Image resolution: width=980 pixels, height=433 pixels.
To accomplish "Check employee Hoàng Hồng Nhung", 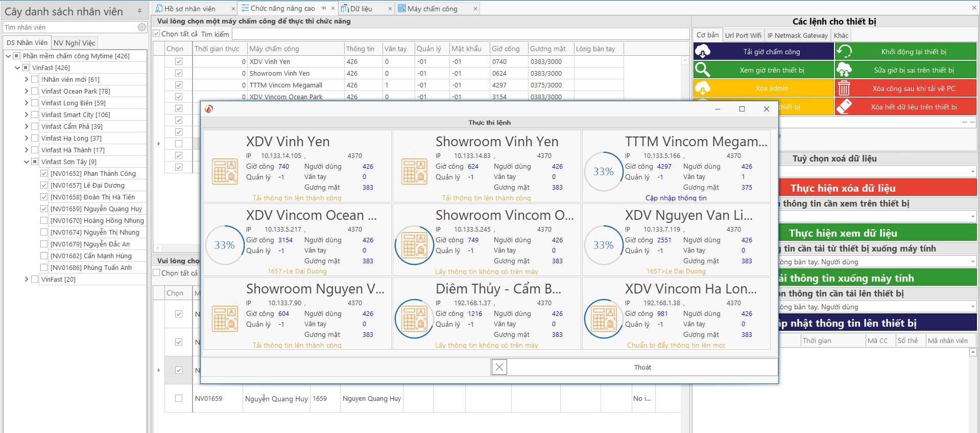I will tap(44, 221).
